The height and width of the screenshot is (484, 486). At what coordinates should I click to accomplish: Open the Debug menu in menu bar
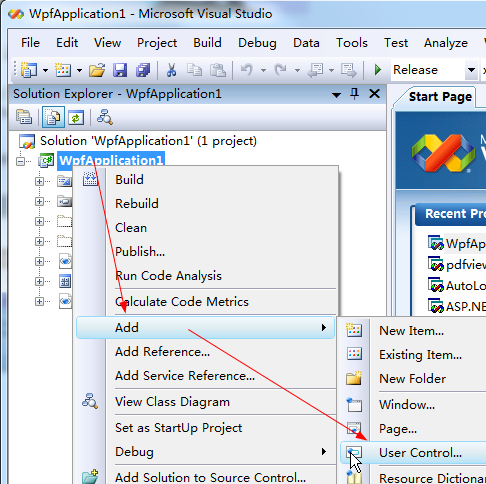[257, 43]
